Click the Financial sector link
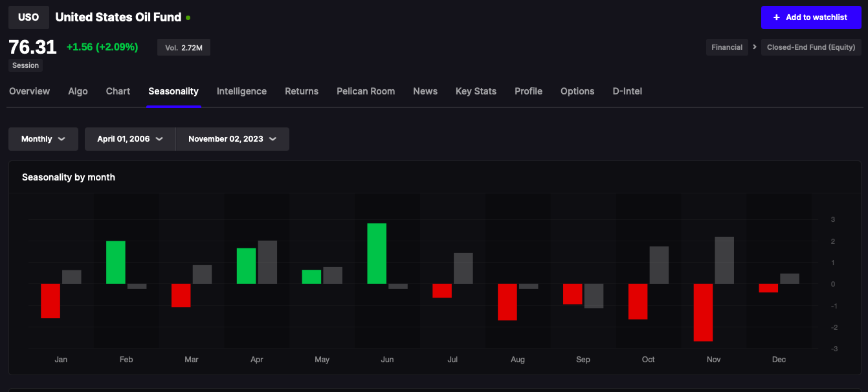 click(727, 47)
